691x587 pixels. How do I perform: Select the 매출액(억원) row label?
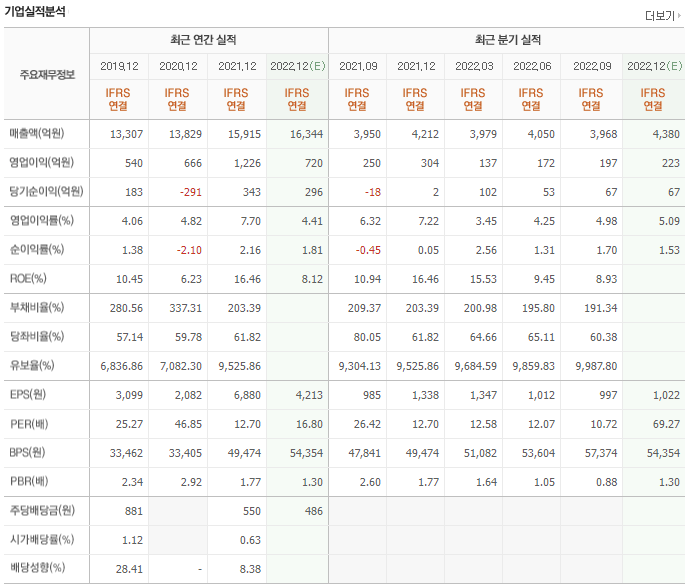pyautogui.click(x=37, y=134)
